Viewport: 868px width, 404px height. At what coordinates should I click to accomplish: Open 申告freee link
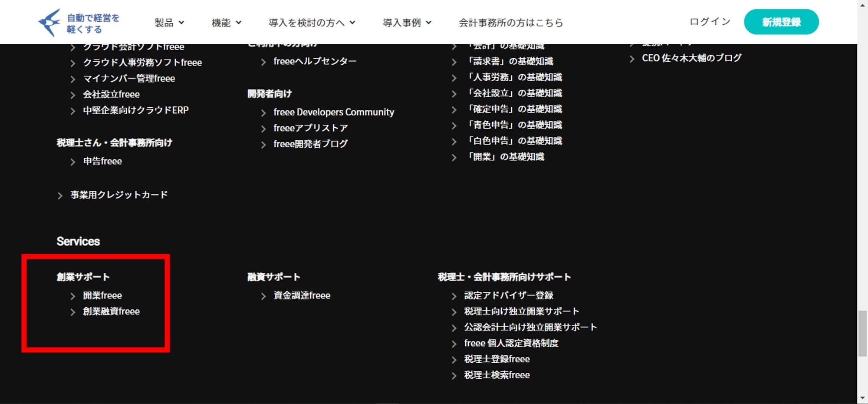[102, 161]
